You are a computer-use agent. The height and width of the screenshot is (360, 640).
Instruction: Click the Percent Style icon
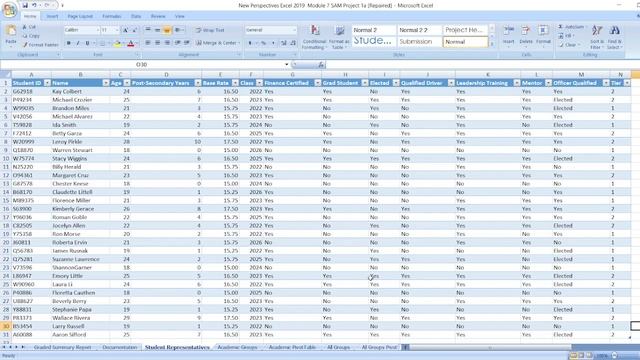pyautogui.click(x=264, y=43)
